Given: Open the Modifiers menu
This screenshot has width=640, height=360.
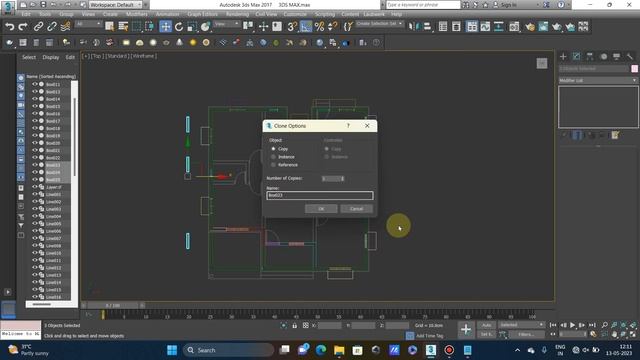Looking at the screenshot, I should click(x=136, y=14).
